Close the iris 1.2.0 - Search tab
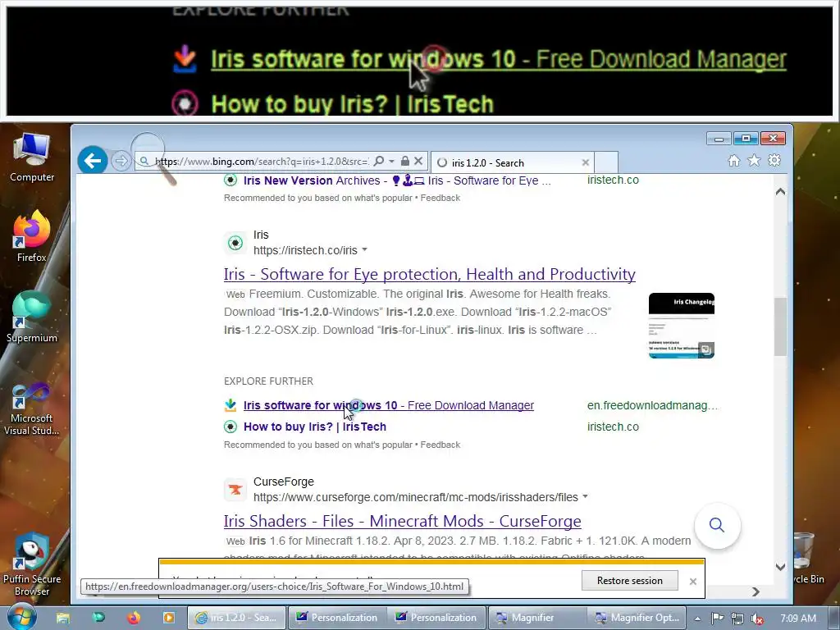The width and height of the screenshot is (840, 630). pos(585,162)
